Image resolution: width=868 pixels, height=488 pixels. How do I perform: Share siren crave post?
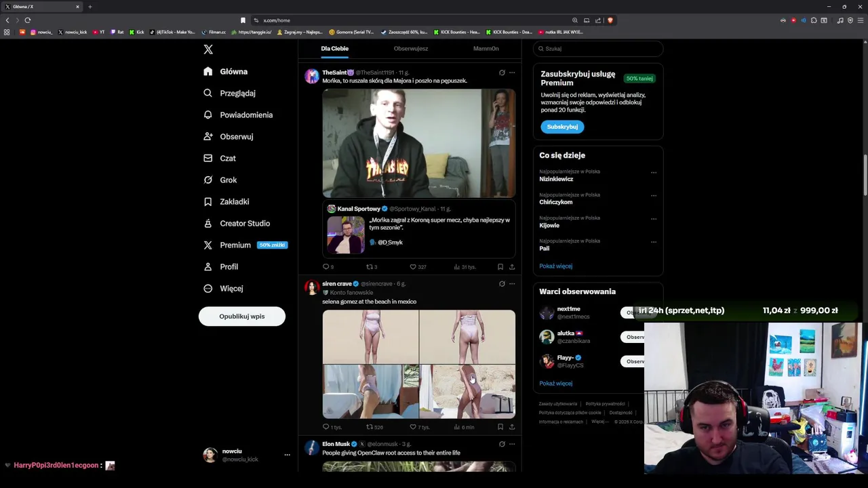(x=512, y=427)
